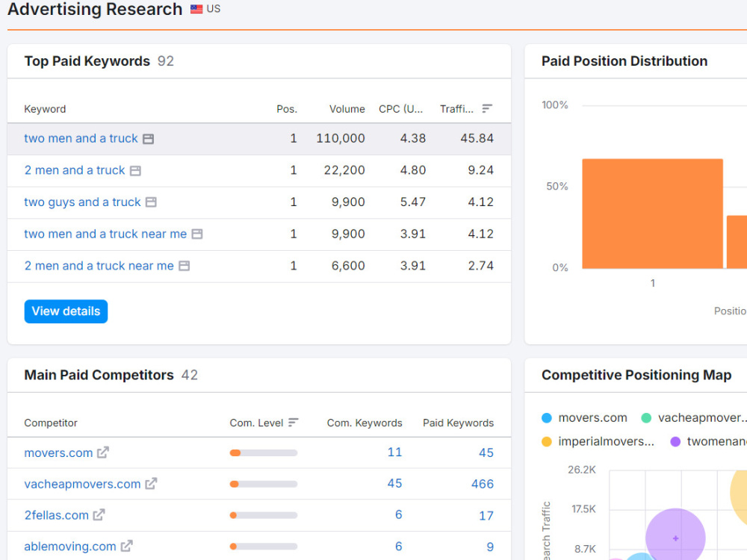Image resolution: width=747 pixels, height=560 pixels.
Task: Open ablemoving.com external link icon
Action: (127, 547)
